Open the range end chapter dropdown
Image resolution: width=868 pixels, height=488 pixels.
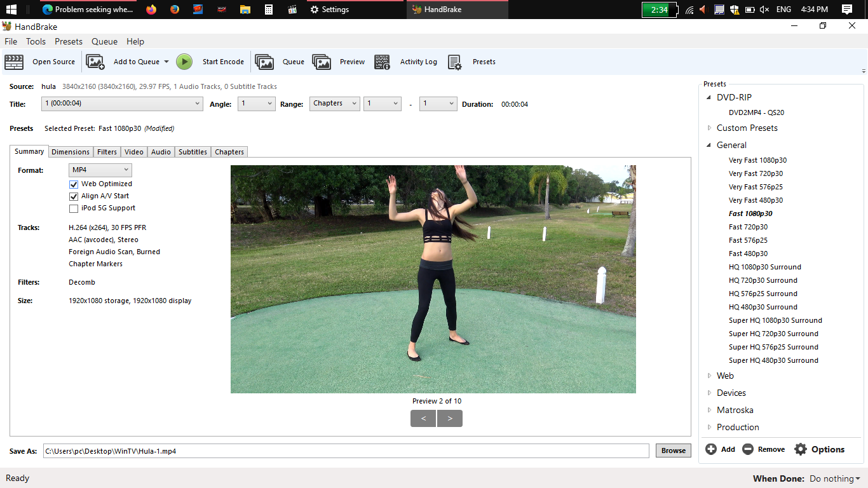click(x=438, y=104)
